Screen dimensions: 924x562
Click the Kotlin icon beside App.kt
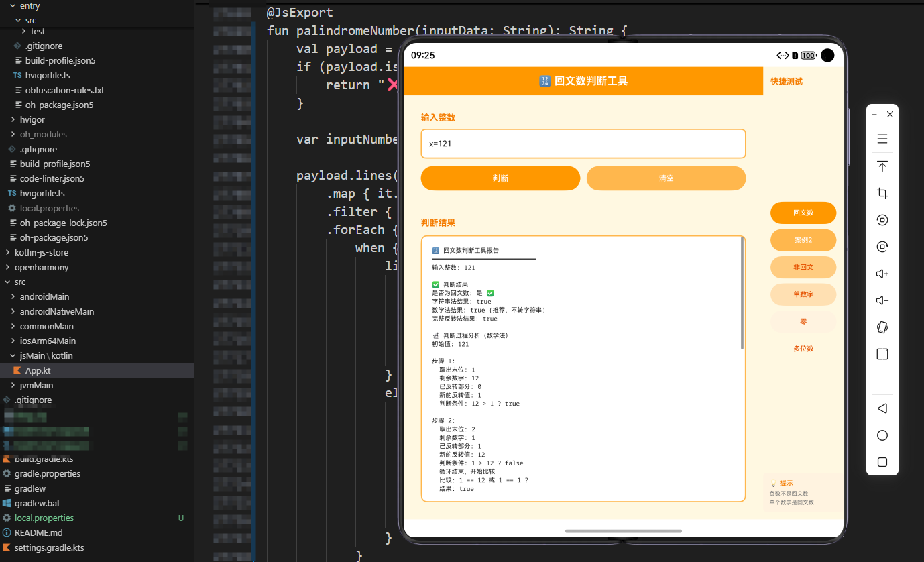17,370
